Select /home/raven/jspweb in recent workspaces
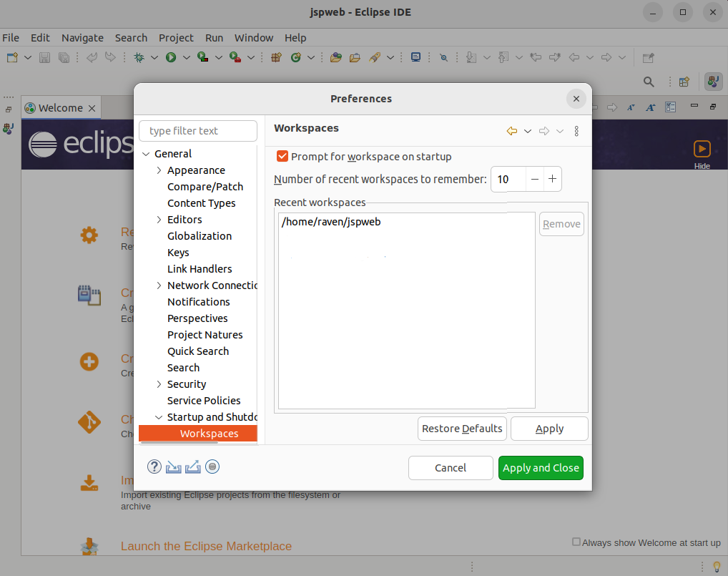The width and height of the screenshot is (728, 576). point(331,222)
